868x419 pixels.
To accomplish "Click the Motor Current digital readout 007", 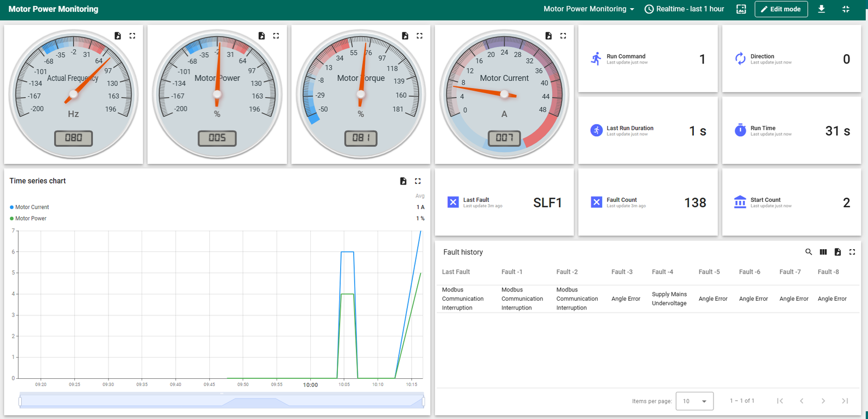I will pos(504,138).
